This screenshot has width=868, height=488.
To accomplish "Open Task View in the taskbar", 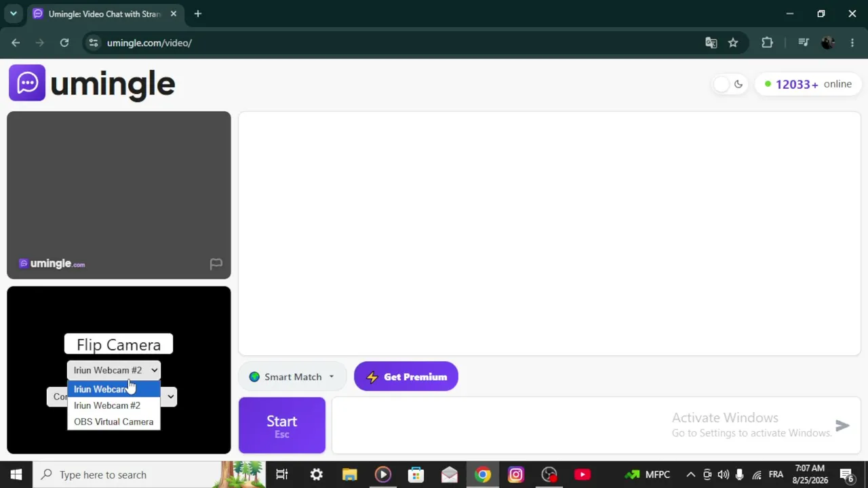I will click(x=282, y=474).
